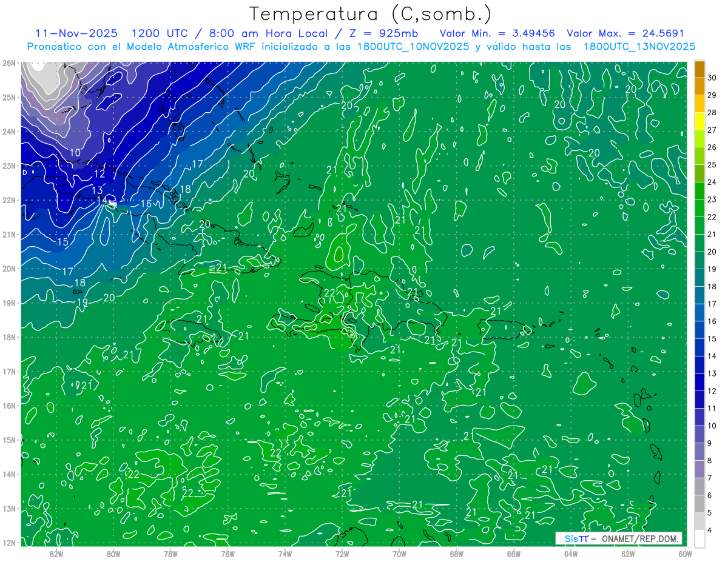Select the pressure level "Z = 925mb"
This screenshot has width=728, height=562.
tap(383, 33)
